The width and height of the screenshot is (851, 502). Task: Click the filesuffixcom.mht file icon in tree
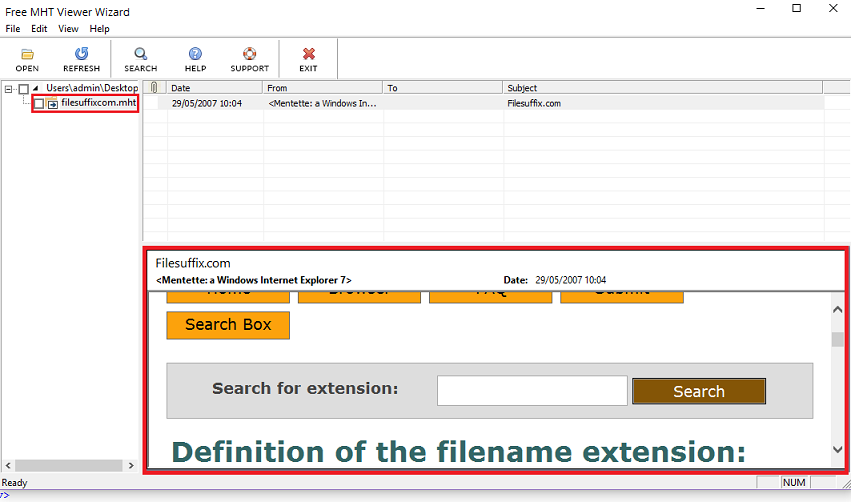52,103
